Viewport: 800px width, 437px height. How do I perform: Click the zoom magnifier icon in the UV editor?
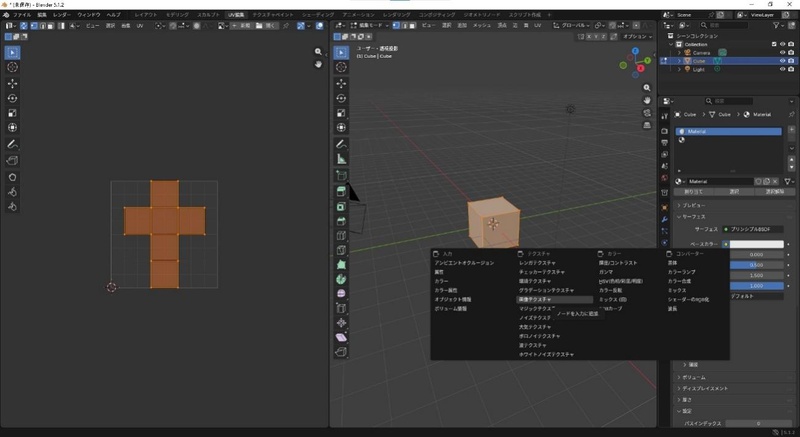318,52
